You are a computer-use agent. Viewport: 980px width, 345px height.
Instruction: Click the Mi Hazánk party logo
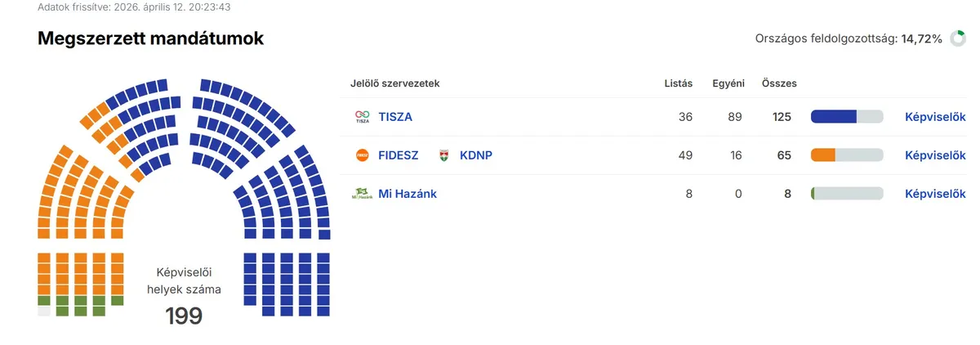point(362,194)
